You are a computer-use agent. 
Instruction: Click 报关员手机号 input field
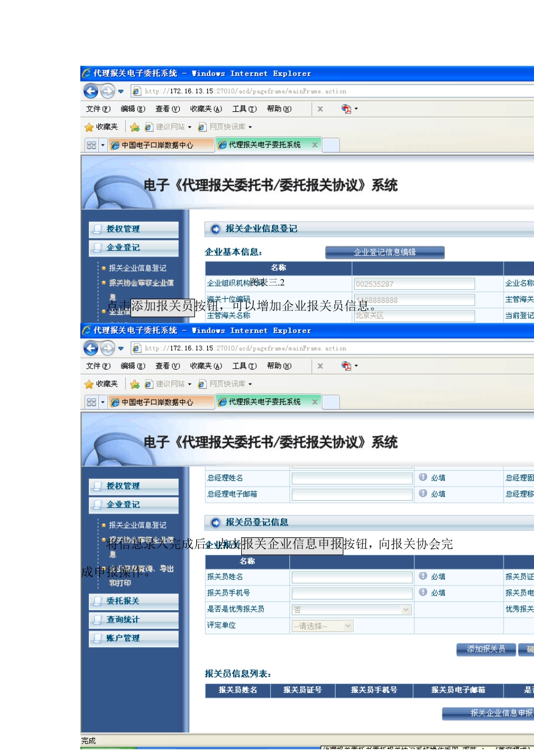tap(352, 593)
